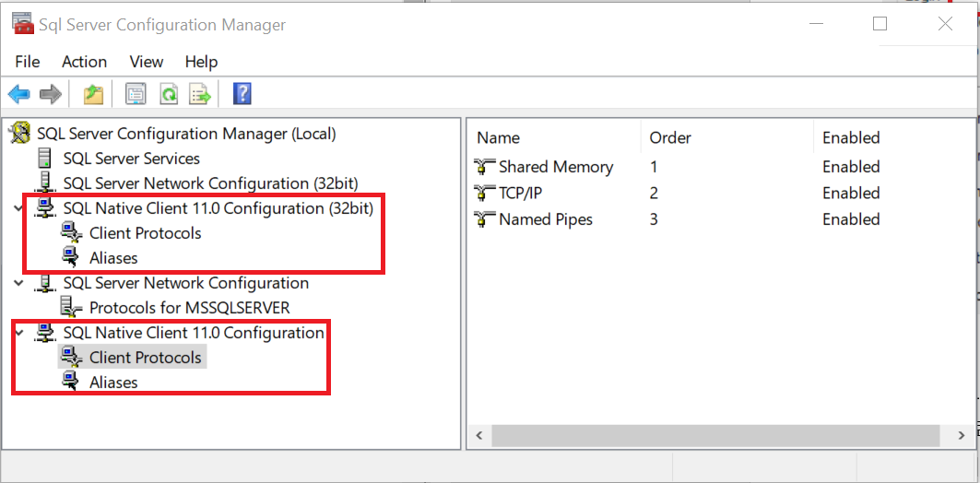This screenshot has width=980, height=483.
Task: Click Enabled status of TCP/IP
Action: 851,193
